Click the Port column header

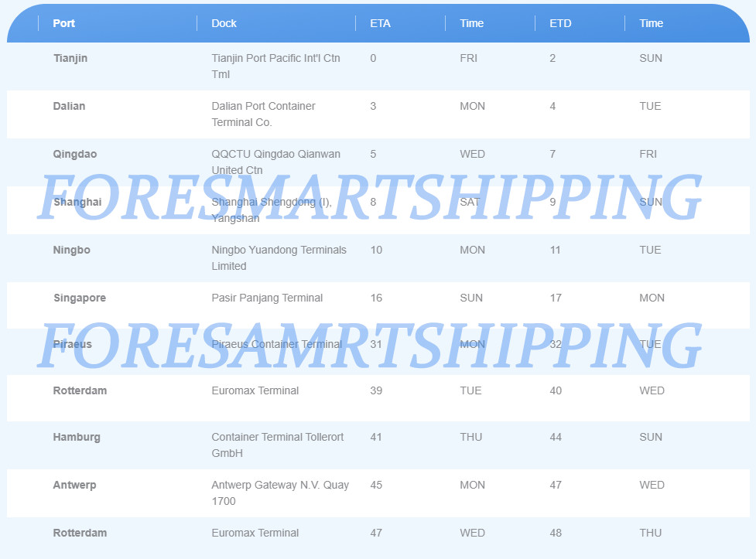point(63,23)
